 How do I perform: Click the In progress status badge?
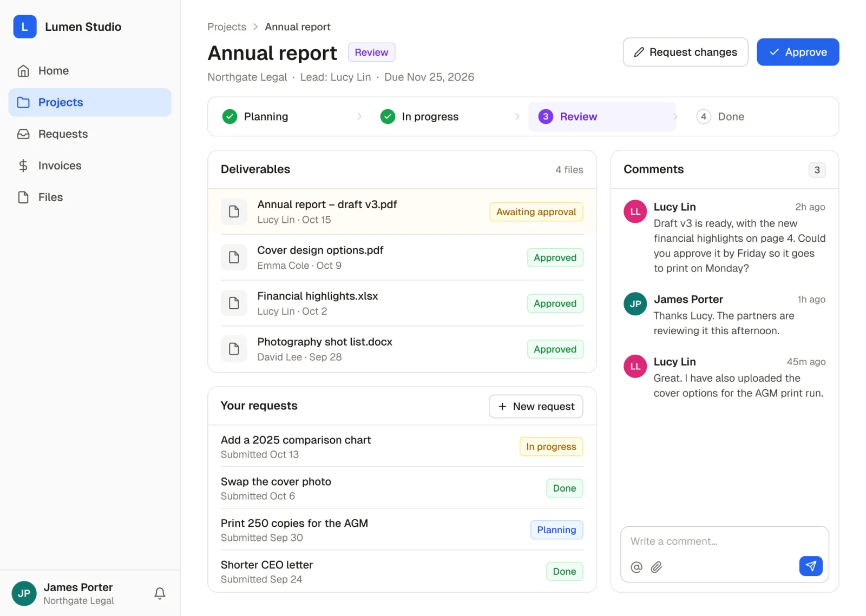point(551,447)
